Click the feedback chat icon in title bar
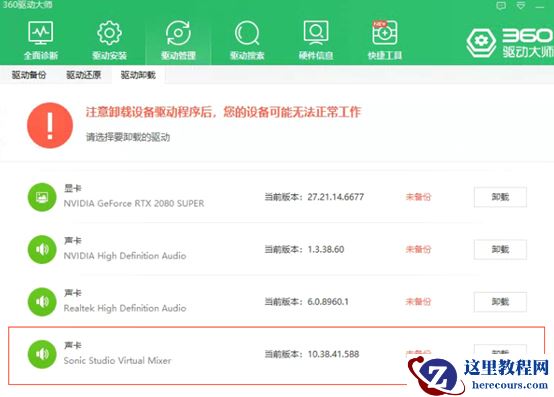This screenshot has height=397, width=554. point(501,6)
